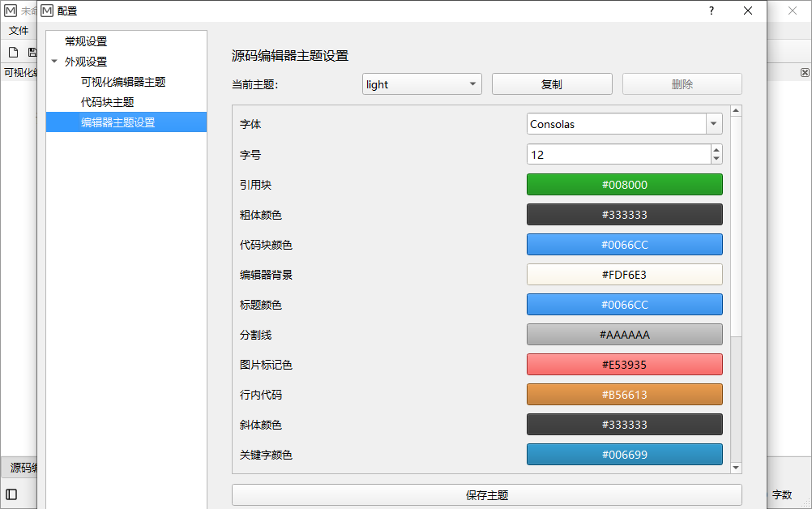This screenshot has height=509, width=812.
Task: Click the 字数 status bar entry in main window
Action: pyautogui.click(x=782, y=495)
